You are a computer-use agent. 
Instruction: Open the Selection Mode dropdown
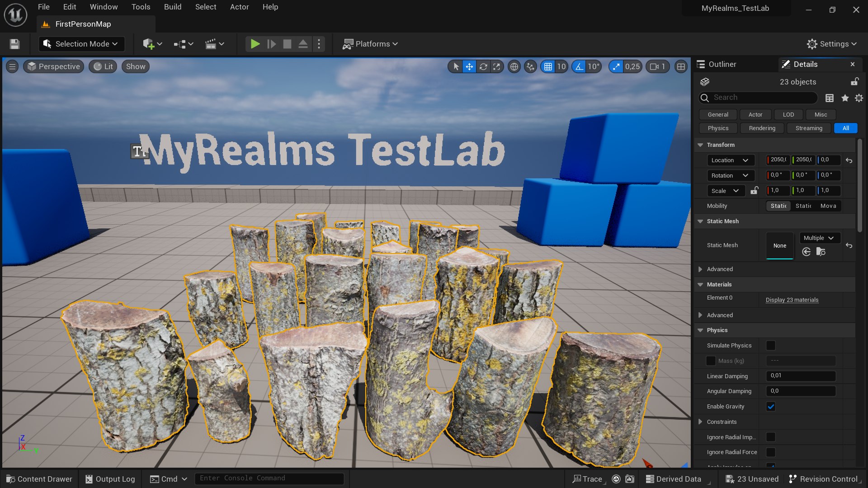[x=81, y=44]
